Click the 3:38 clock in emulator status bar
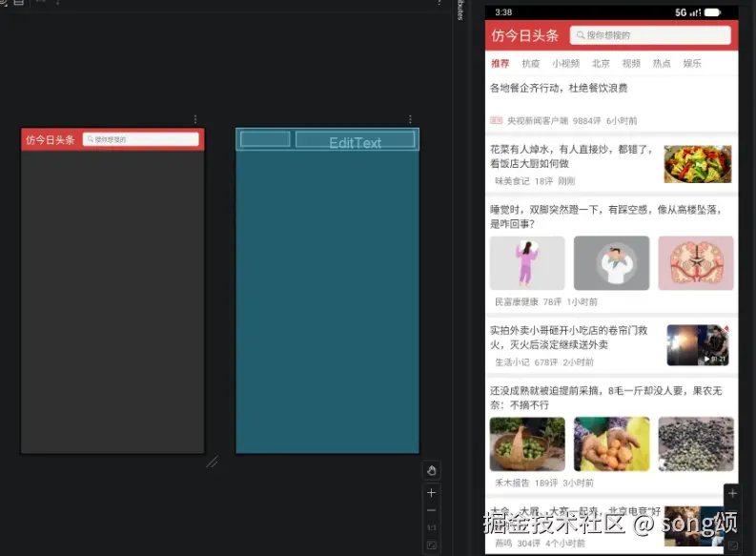The height and width of the screenshot is (556, 756). pyautogui.click(x=503, y=12)
